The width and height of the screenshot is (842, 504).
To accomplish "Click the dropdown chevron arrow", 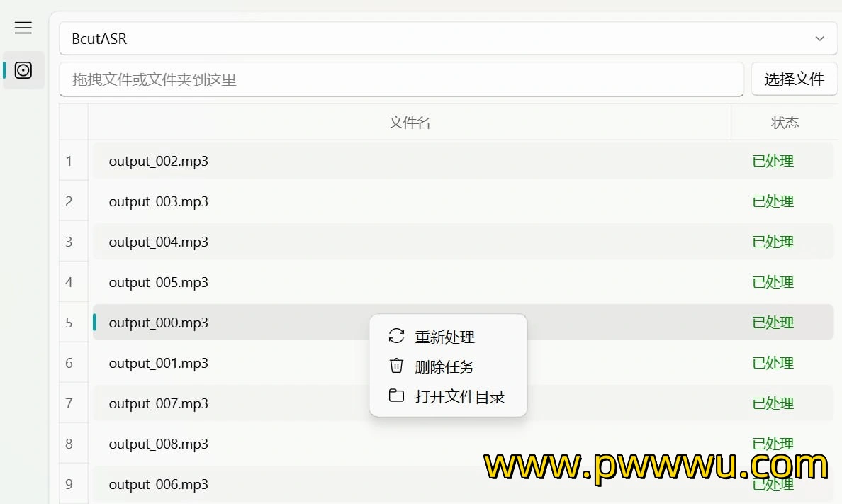I will click(x=819, y=39).
